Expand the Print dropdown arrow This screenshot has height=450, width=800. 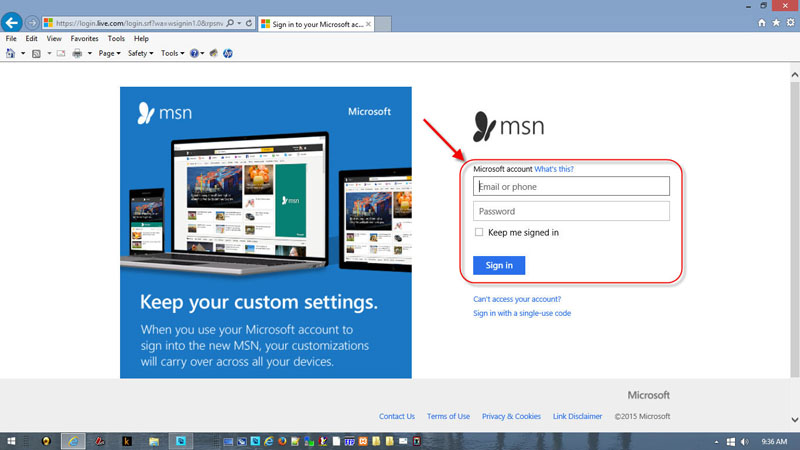tap(90, 53)
